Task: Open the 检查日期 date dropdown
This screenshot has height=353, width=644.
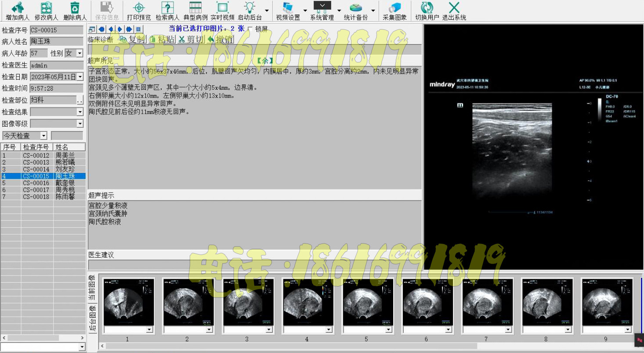Action: [x=80, y=76]
